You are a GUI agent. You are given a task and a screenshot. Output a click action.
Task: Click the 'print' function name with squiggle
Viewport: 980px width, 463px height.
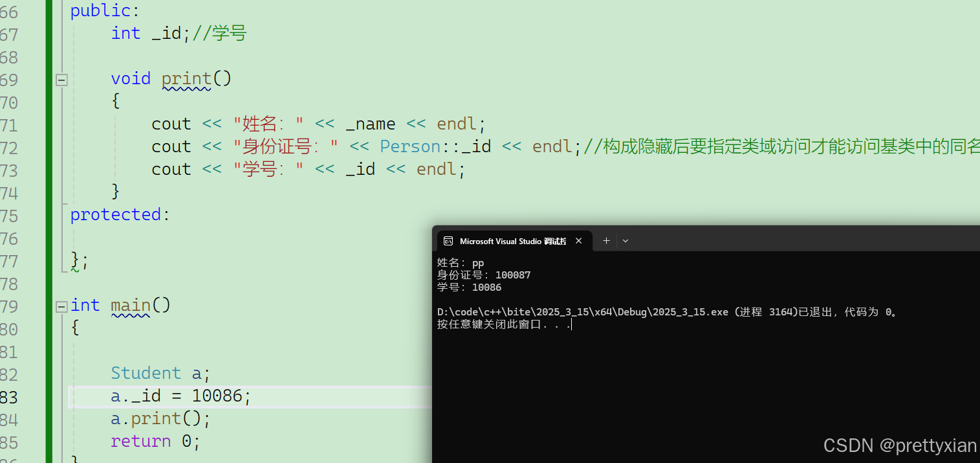click(x=186, y=79)
